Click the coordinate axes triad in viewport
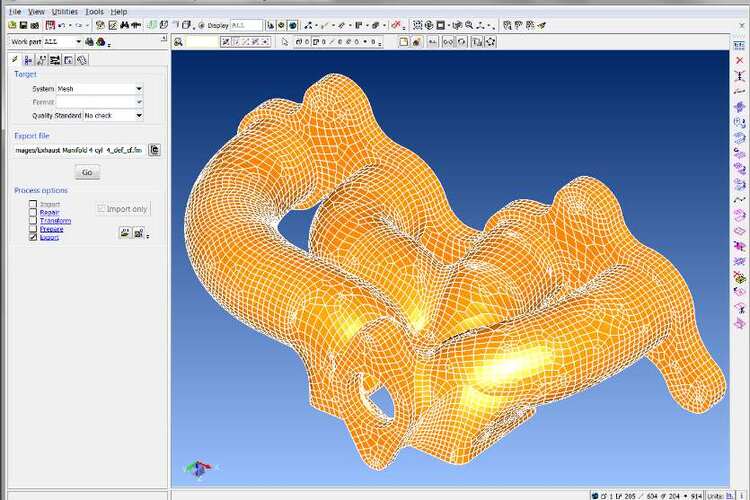The image size is (750, 500). click(x=197, y=467)
